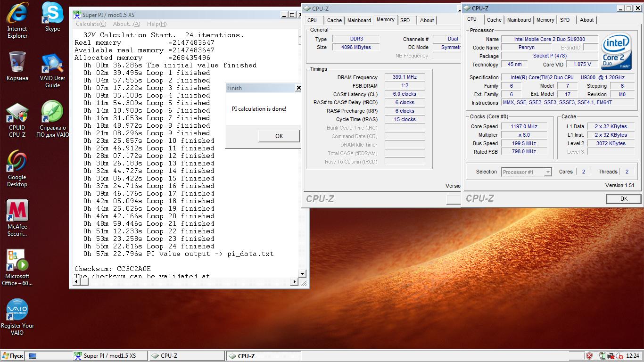Image resolution: width=644 pixels, height=362 pixels.
Task: Switch to Super PI taskbar button
Action: [109, 356]
